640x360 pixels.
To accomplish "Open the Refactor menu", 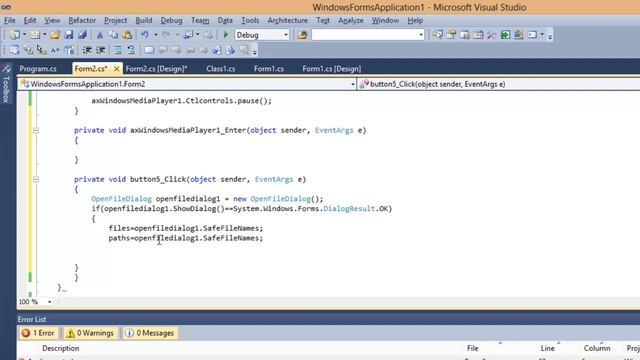I will [82, 20].
